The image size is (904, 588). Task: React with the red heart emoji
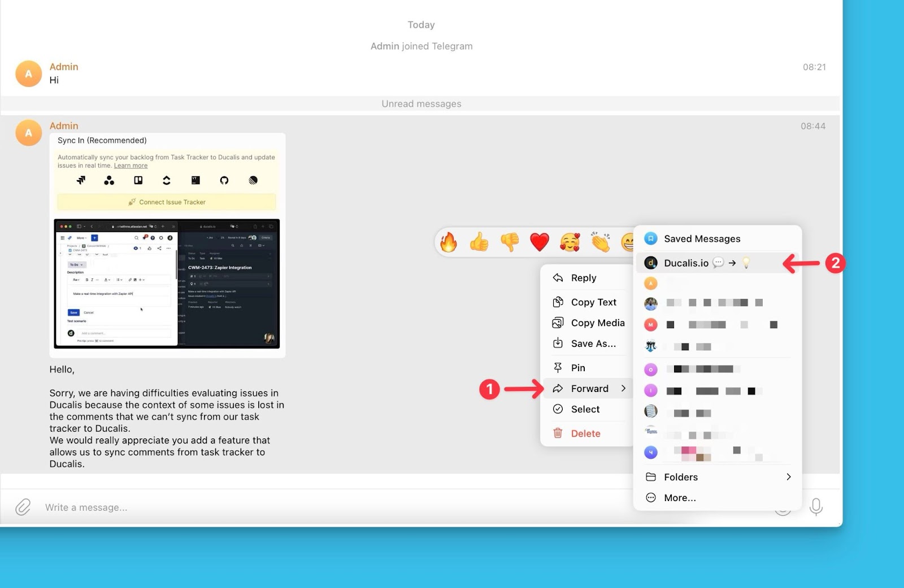click(x=540, y=242)
